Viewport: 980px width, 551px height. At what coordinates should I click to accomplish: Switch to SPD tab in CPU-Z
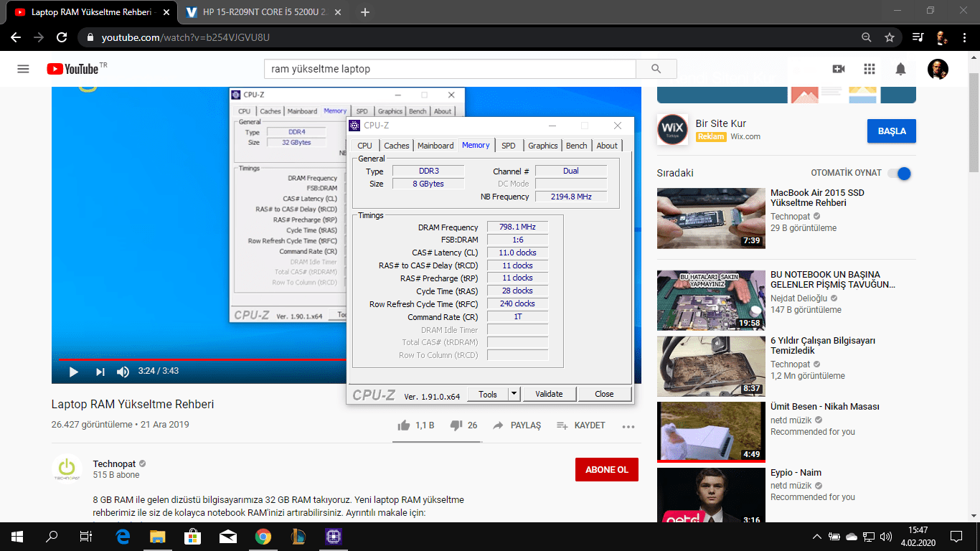click(509, 146)
